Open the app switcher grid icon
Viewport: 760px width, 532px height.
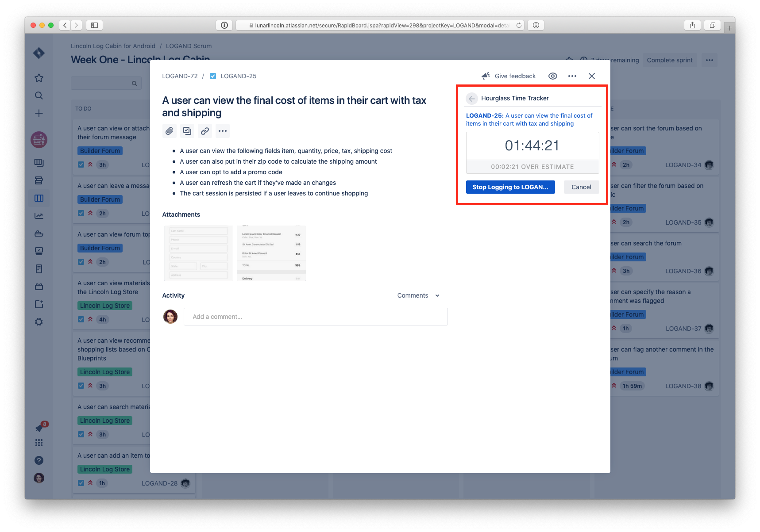[x=39, y=443]
